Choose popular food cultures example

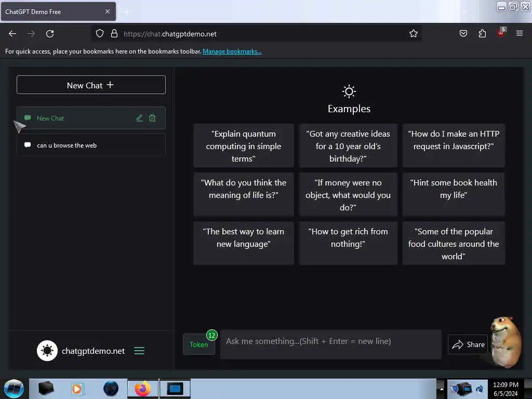click(x=454, y=243)
